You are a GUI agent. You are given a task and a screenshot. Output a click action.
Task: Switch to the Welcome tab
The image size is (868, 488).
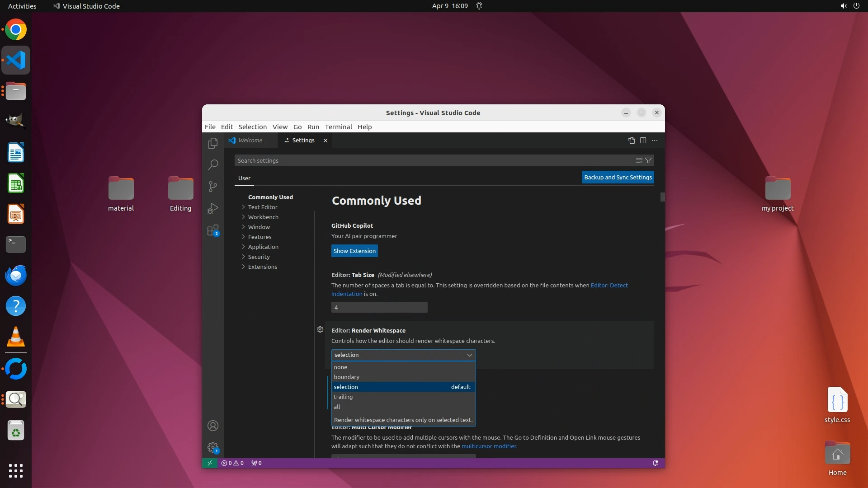[x=250, y=141]
